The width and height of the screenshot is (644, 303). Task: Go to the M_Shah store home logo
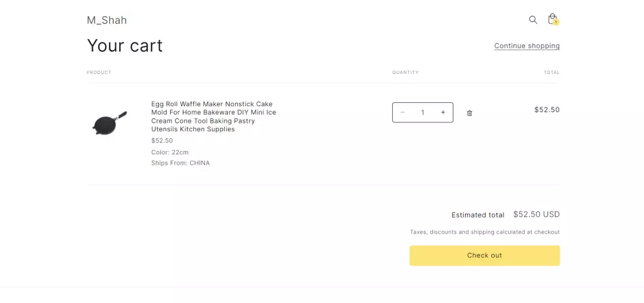107,20
